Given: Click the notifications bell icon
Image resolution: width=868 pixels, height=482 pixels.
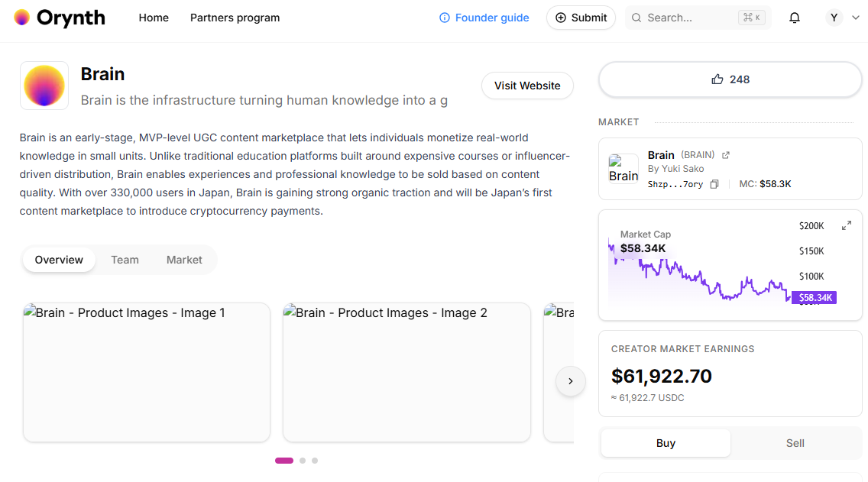Looking at the screenshot, I should point(795,18).
